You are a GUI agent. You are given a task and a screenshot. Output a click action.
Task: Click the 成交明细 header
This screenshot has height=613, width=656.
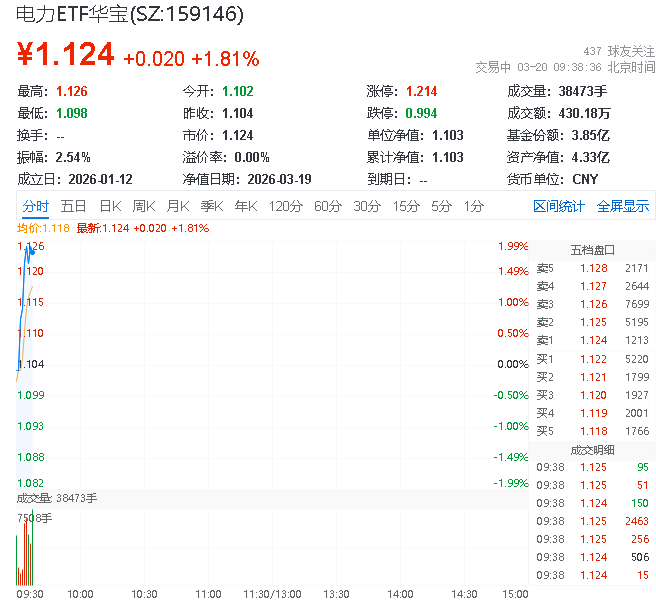click(592, 450)
